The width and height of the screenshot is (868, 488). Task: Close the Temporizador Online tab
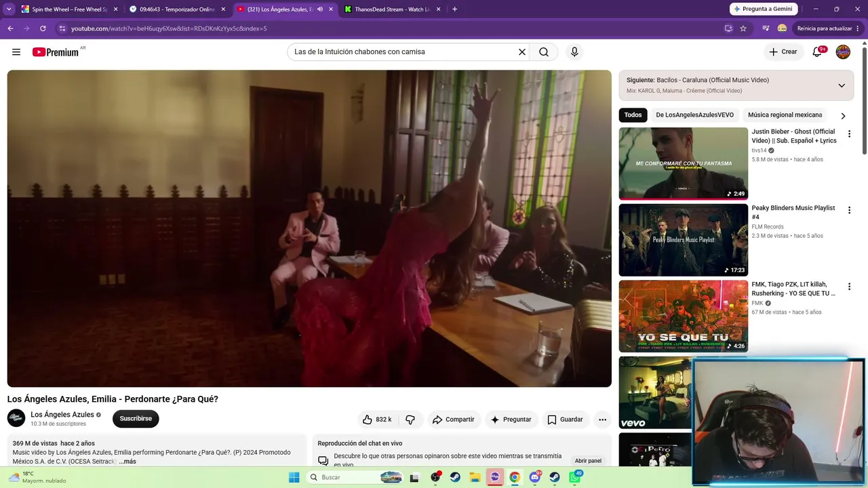pos(223,9)
